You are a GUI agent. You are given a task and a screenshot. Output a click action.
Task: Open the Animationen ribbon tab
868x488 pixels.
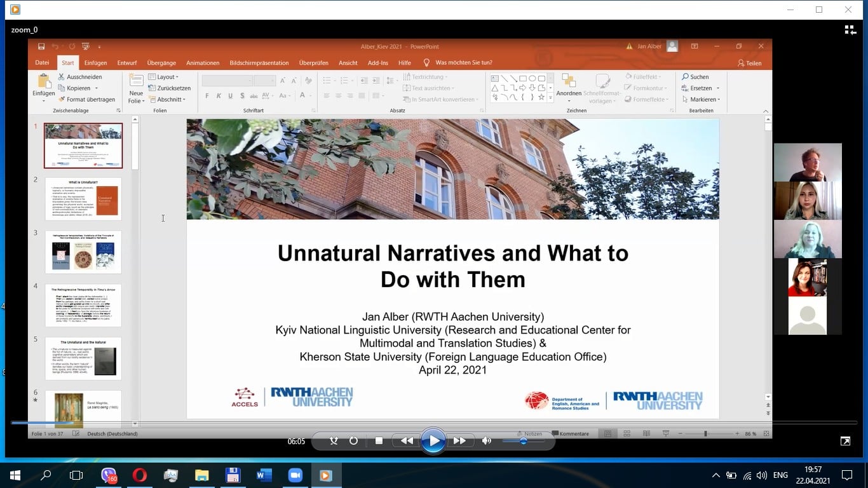click(x=203, y=63)
